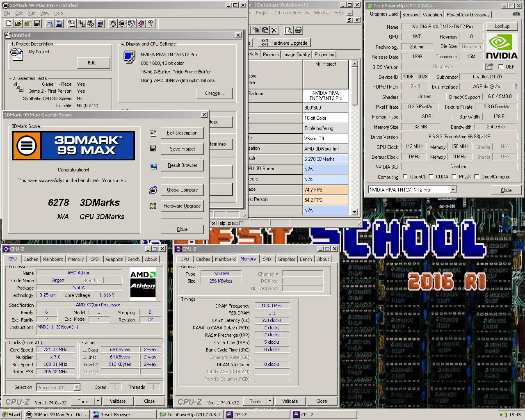Click the 74,7 FPS cell in Result Browser
Screen dimensions: 525x420
[325, 190]
